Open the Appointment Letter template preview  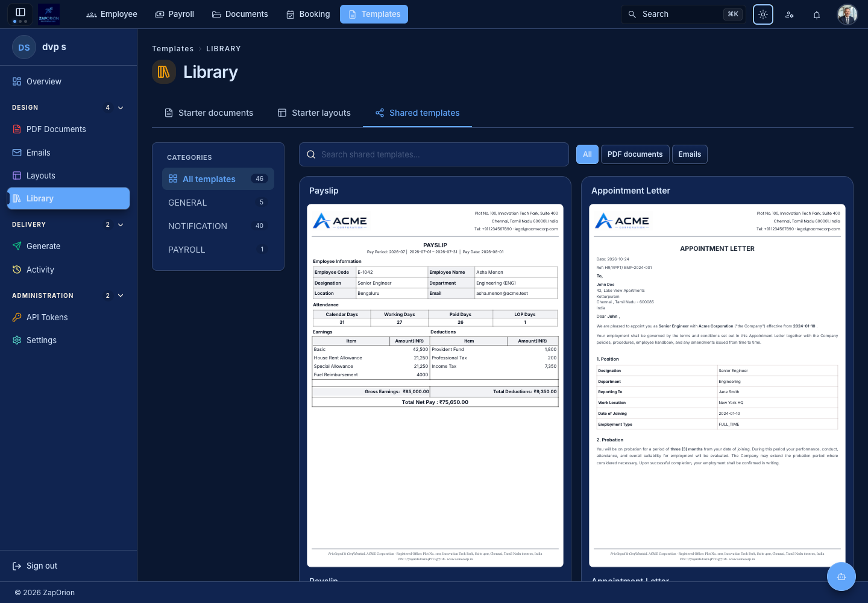pos(717,385)
